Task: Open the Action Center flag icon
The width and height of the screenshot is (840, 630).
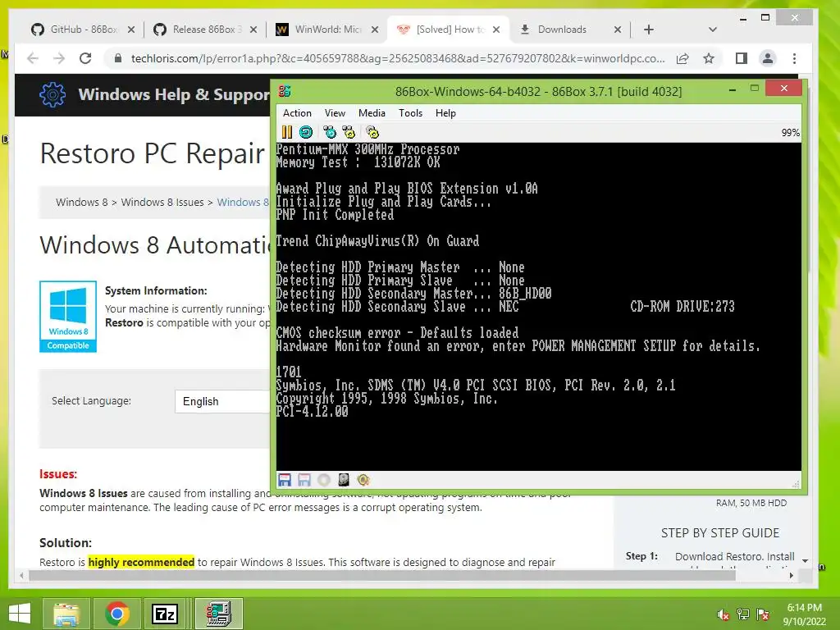Action: 763,614
